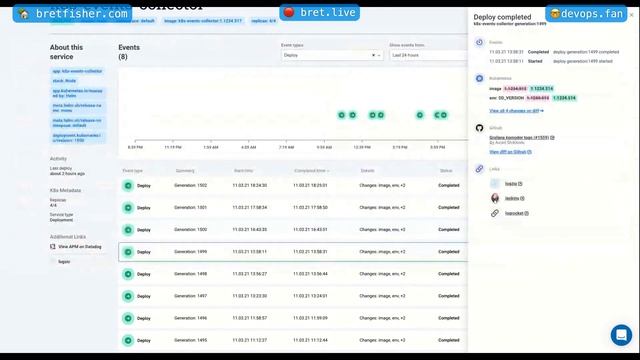This screenshot has width=640, height=360.
Task: Click the clock Events icon in deploy panel
Action: (x=480, y=42)
